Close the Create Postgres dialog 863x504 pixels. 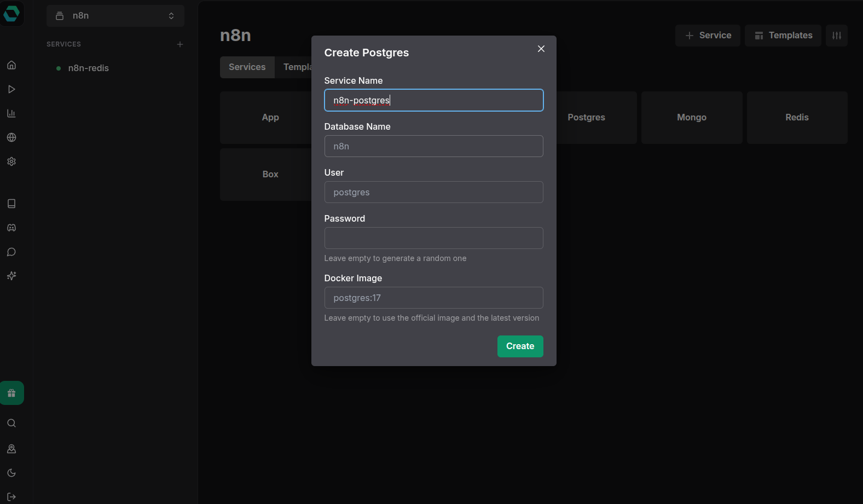pos(541,49)
